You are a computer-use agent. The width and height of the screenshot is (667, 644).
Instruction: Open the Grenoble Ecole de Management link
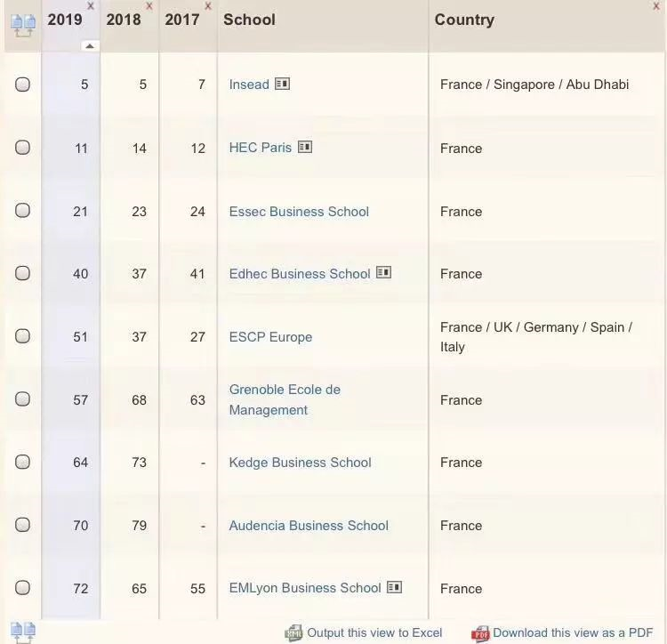tap(285, 400)
